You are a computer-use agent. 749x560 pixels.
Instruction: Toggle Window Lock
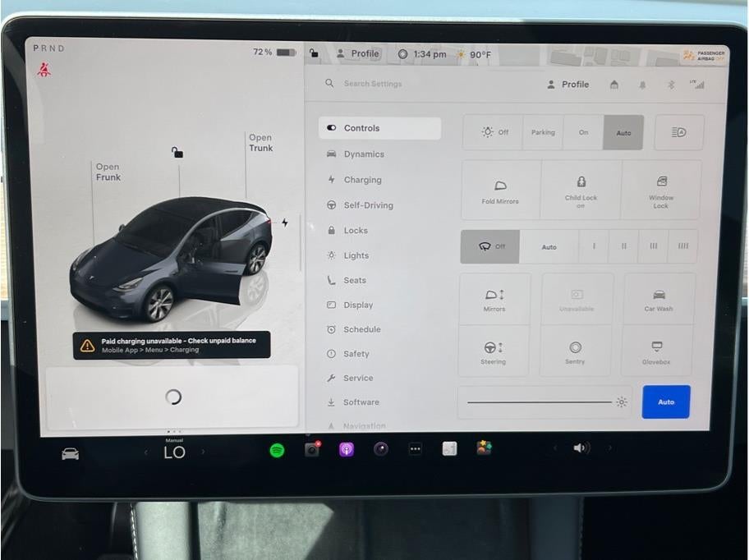click(x=660, y=190)
